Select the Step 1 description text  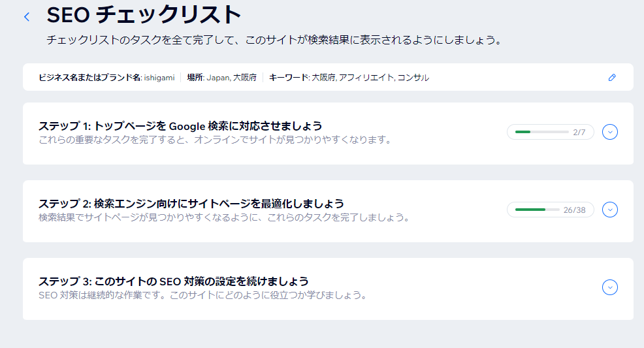coord(216,140)
